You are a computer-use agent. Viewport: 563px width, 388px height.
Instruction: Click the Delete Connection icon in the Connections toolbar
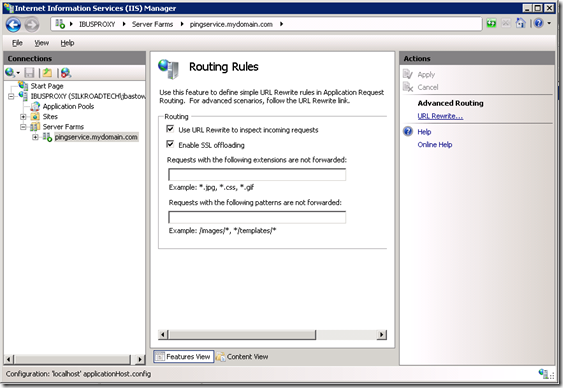(66, 73)
